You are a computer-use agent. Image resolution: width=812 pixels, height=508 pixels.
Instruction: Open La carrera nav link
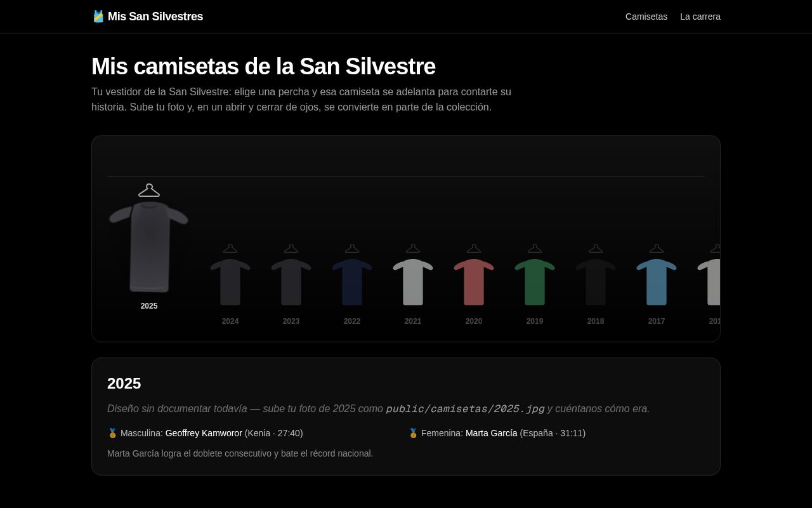(x=700, y=17)
